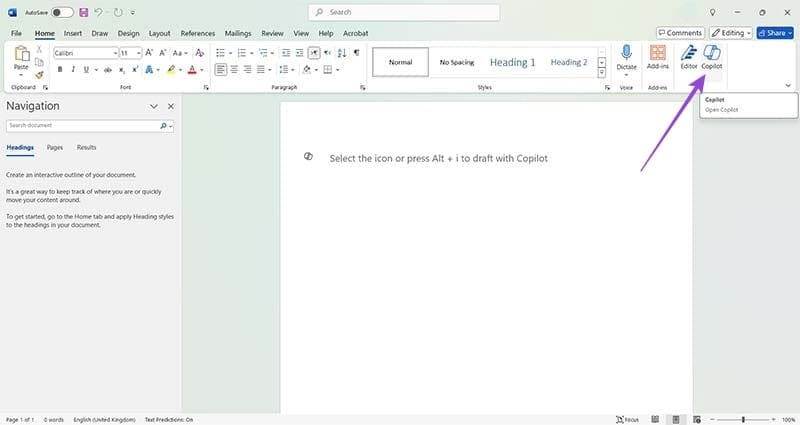Click the Paste clipboard icon

(x=21, y=53)
